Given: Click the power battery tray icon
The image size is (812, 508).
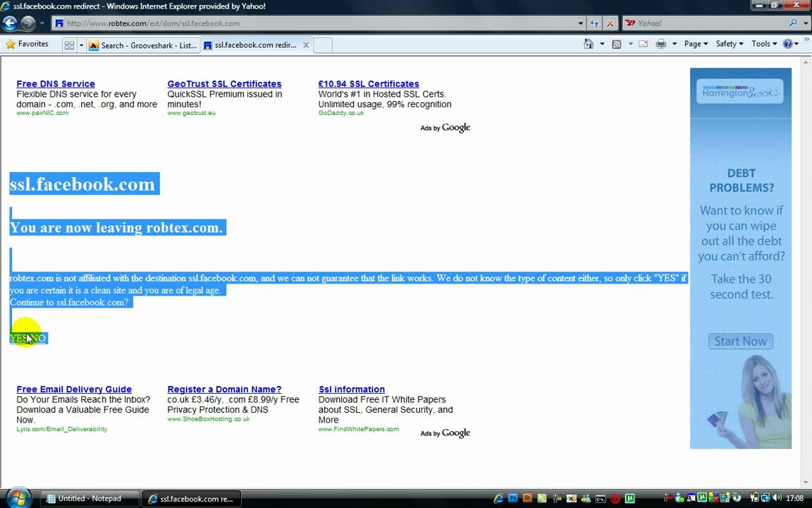Looking at the screenshot, I should point(754,497).
